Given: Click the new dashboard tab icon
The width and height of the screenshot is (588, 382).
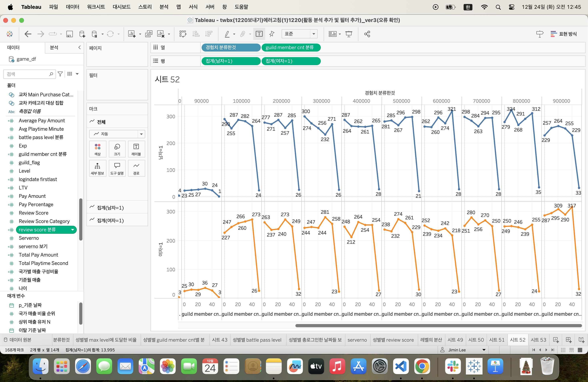Looking at the screenshot, I should [x=568, y=340].
